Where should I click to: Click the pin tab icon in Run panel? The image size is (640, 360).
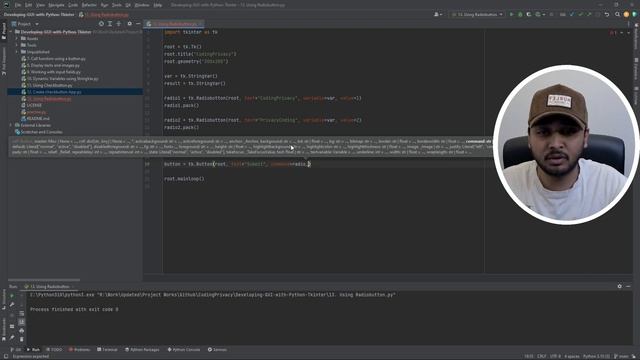coord(12,338)
